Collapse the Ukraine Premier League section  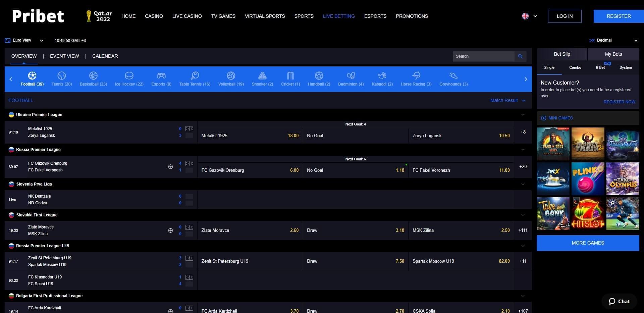523,114
